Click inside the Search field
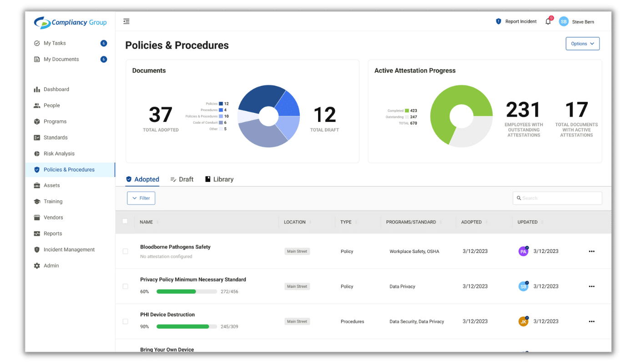Screen dimensions: 637x364 557,198
